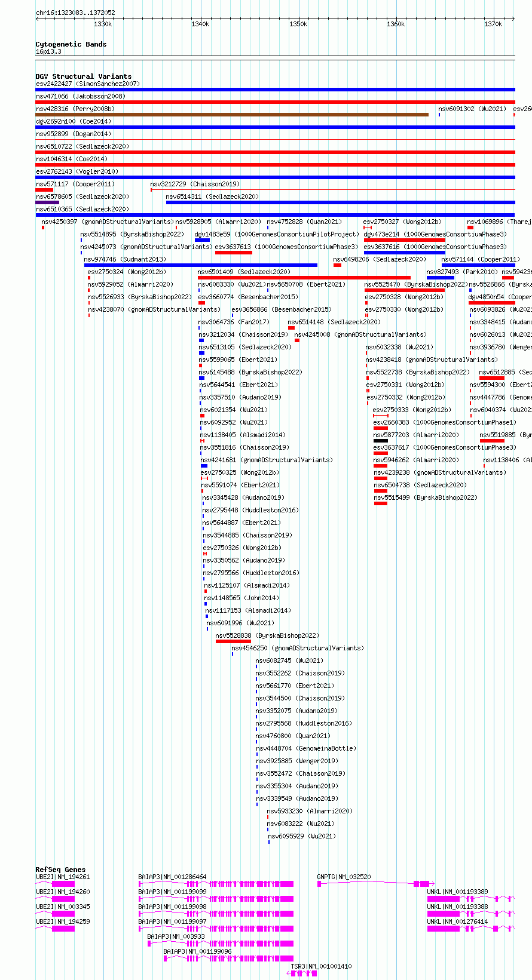This screenshot has height=980, width=532.
Task: Click the nsv3925885 (Wenger2019) label
Action: [x=298, y=761]
